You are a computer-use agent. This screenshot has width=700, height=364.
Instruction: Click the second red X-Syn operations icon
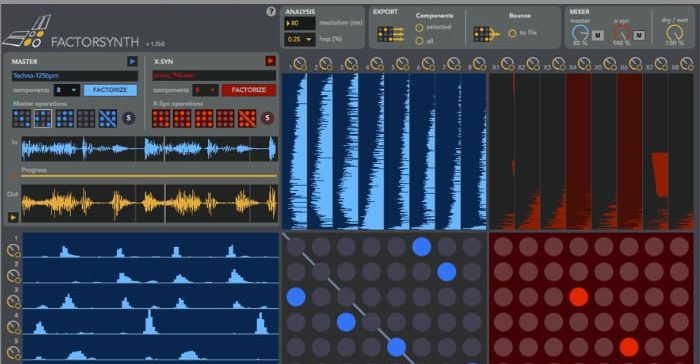click(x=182, y=118)
